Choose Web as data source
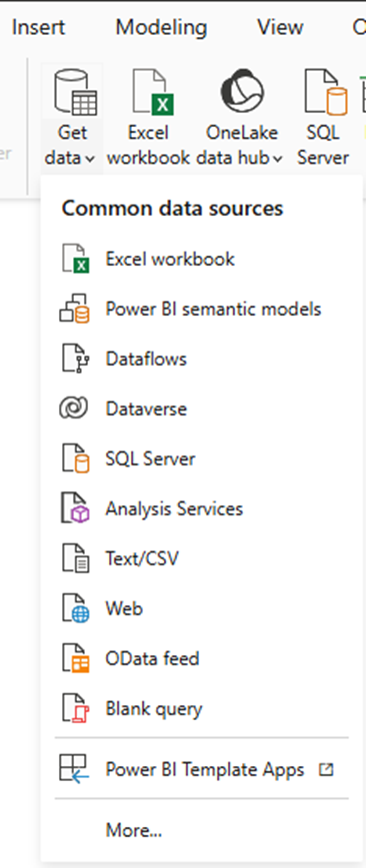The width and height of the screenshot is (366, 868). (x=124, y=609)
